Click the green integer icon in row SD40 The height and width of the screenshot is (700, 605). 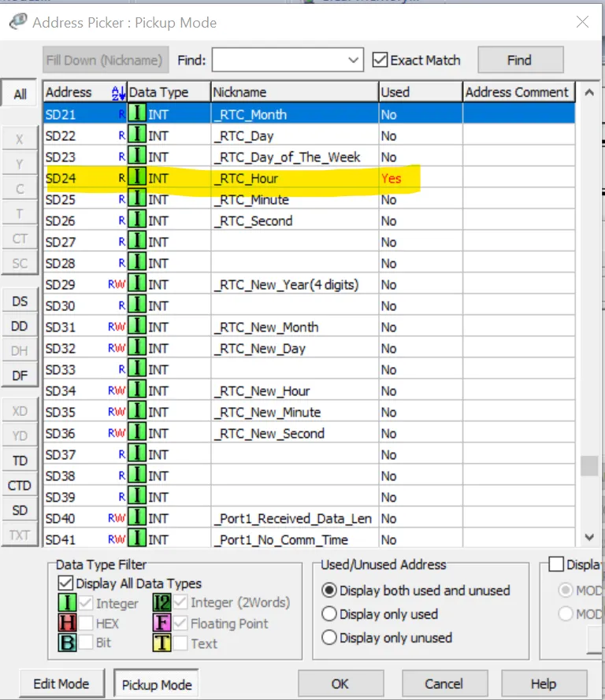coord(137,518)
